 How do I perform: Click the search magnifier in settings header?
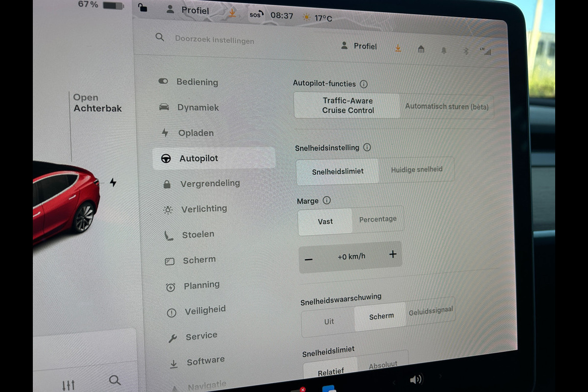point(160,37)
